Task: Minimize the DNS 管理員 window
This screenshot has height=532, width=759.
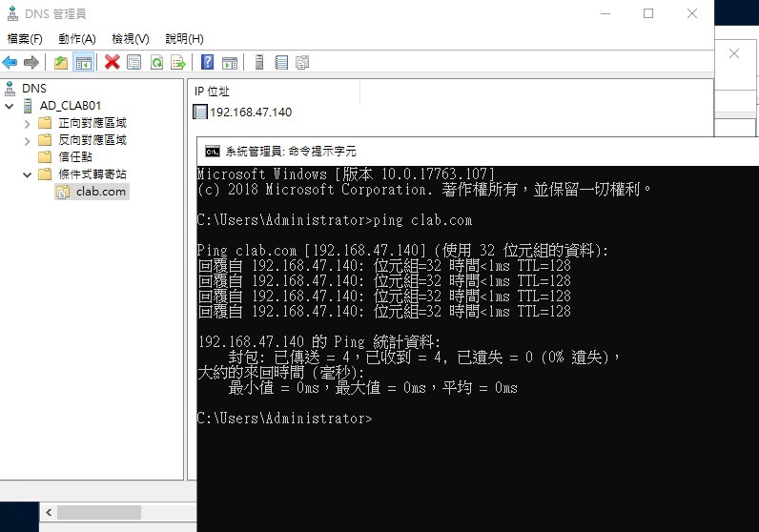Action: 605,13
